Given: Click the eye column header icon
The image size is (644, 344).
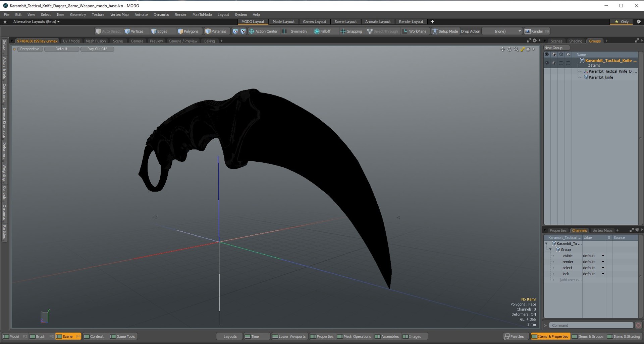Looking at the screenshot, I should pyautogui.click(x=547, y=54).
